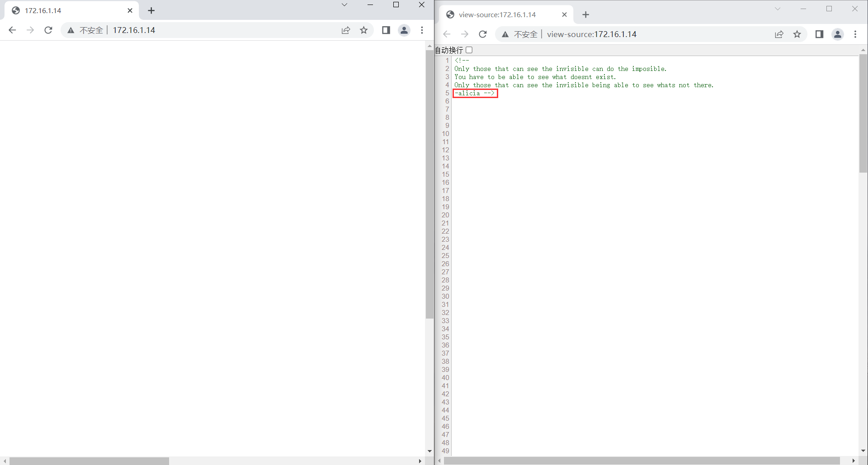The height and width of the screenshot is (465, 868).
Task: Click the '-alicia -->' source line
Action: point(475,94)
